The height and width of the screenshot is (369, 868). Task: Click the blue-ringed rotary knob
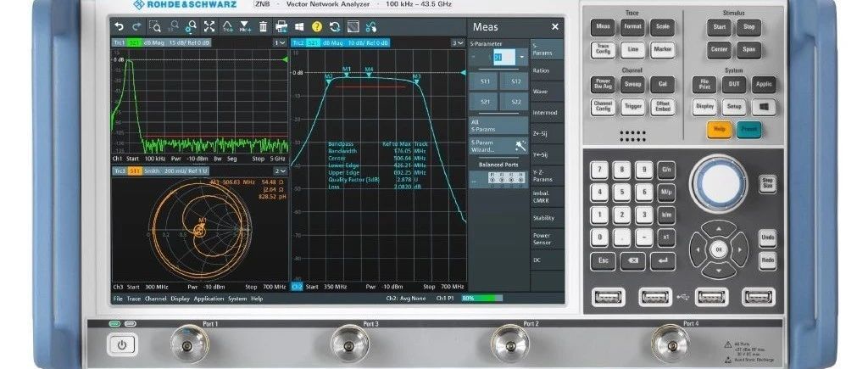[x=719, y=183]
